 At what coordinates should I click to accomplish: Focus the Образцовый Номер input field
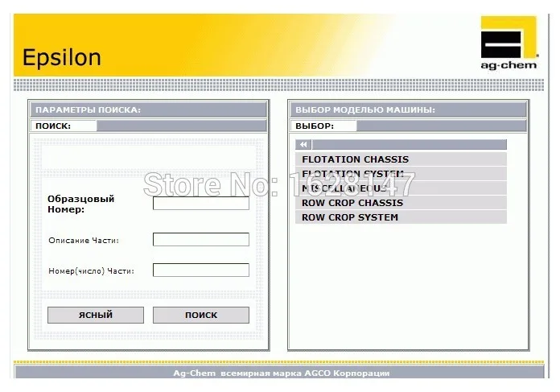201,204
